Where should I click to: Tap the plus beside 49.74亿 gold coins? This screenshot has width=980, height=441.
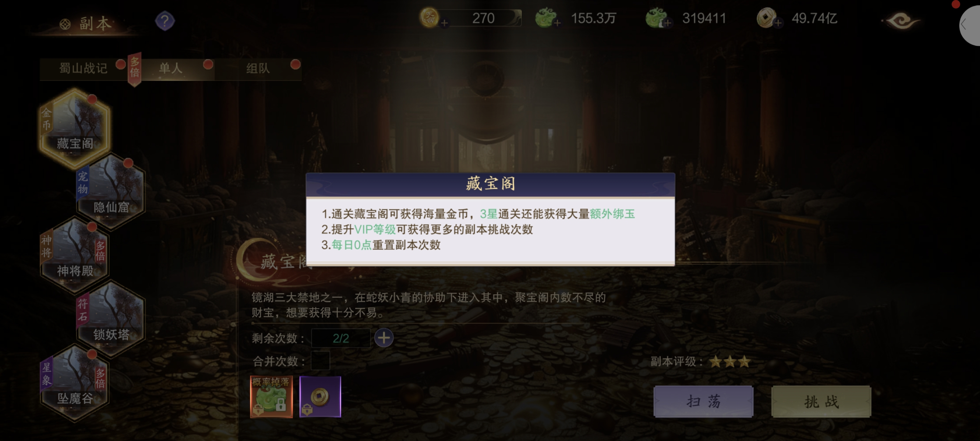click(x=778, y=23)
